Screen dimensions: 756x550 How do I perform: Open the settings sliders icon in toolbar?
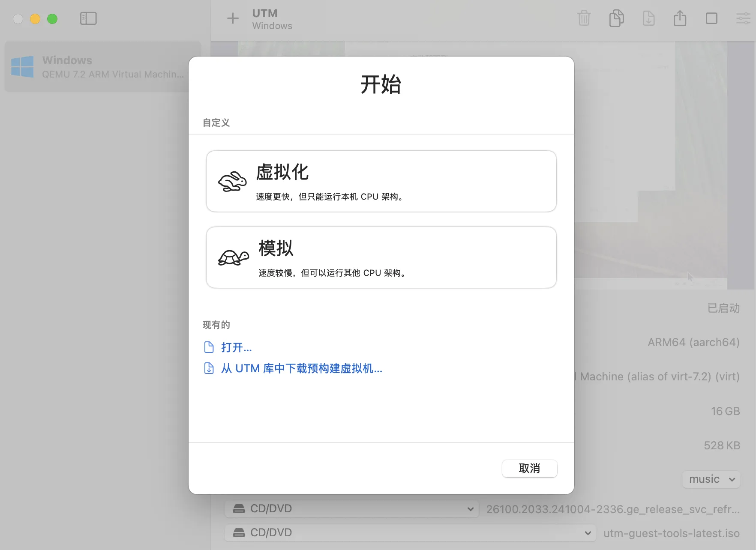click(743, 18)
